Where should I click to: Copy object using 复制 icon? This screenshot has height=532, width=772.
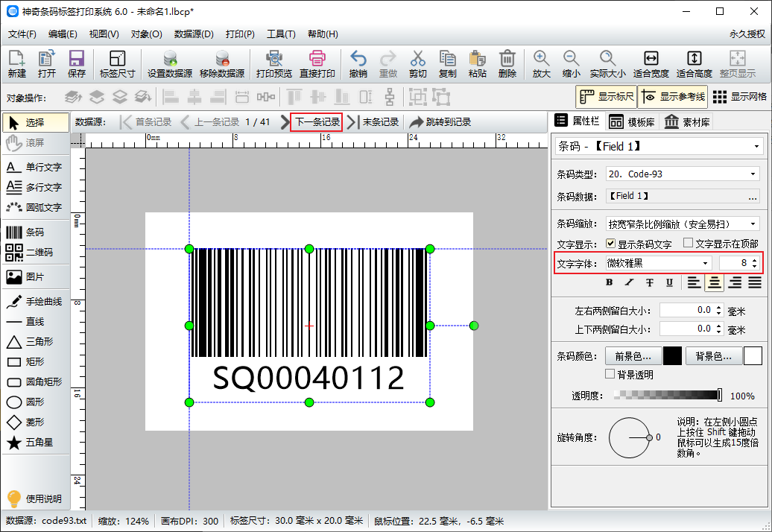coord(448,64)
